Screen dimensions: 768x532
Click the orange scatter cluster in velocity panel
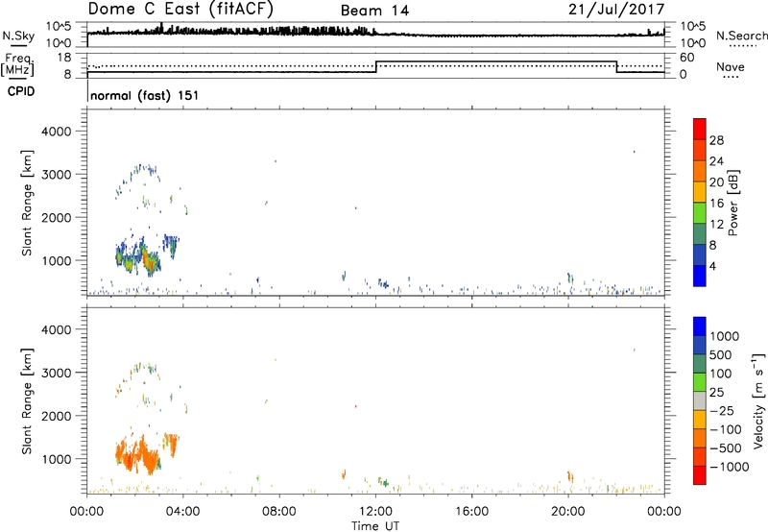[x=138, y=455]
